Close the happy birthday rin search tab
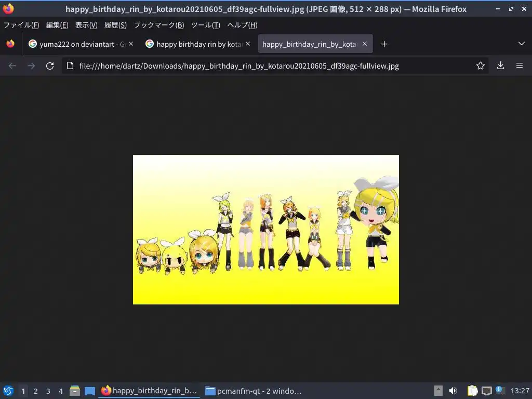This screenshot has height=399, width=532. [x=248, y=44]
